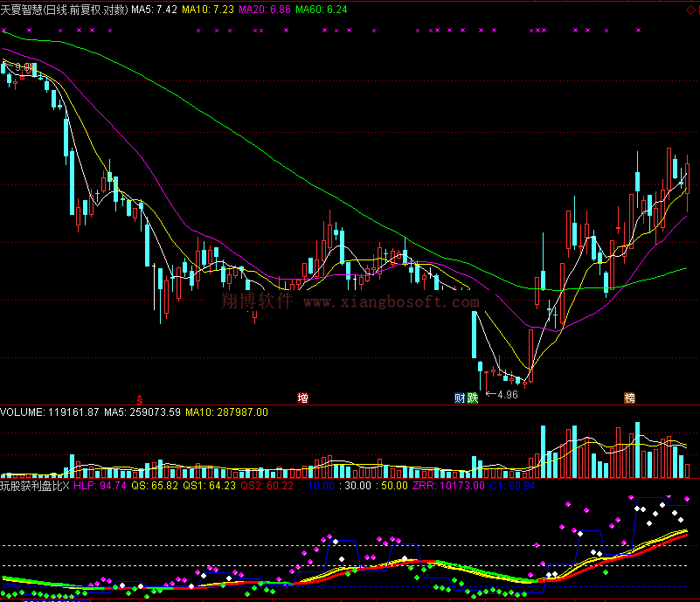This screenshot has width=700, height=602.
Task: Select the volume MA5: 259073.59 label
Action: pos(142,412)
